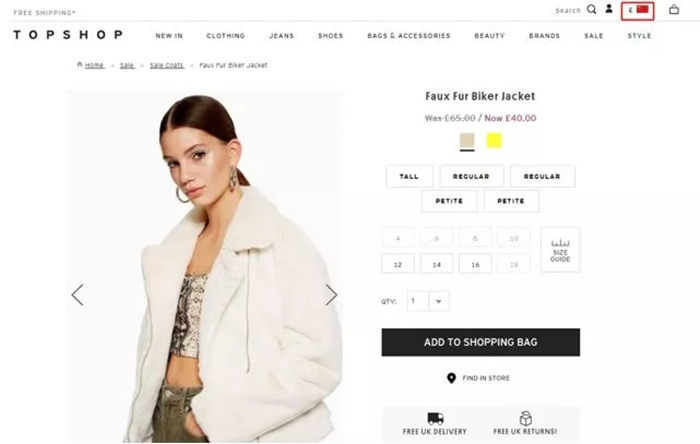Add the jacket to shopping bag
700x444 pixels.
[x=481, y=342]
